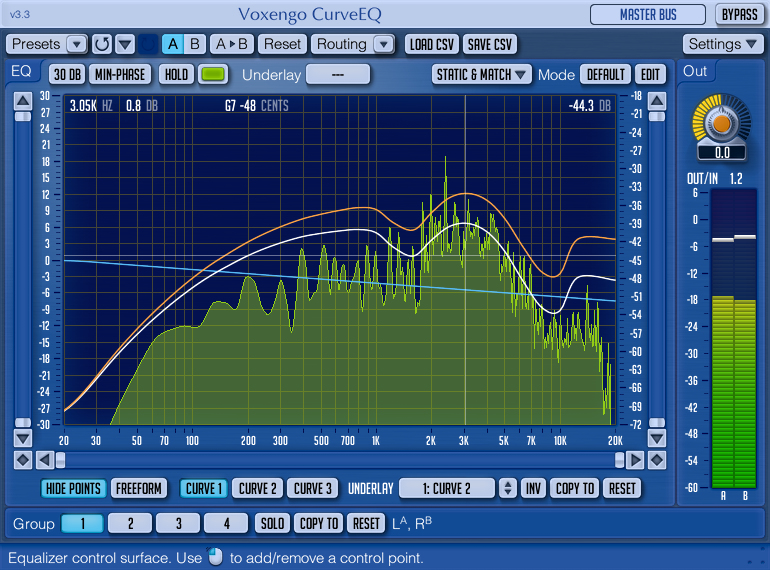770x570 pixels.
Task: Click the output gain knob
Action: tap(721, 122)
